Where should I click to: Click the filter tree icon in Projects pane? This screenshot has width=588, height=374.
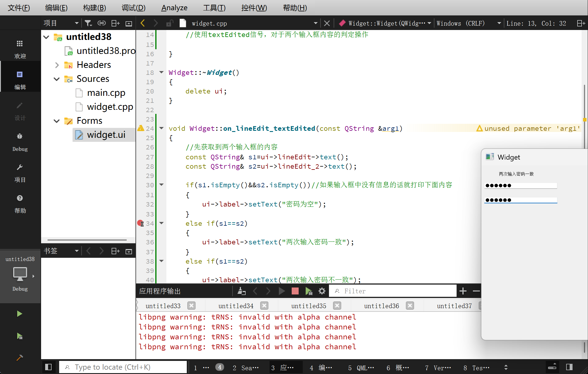(88, 23)
